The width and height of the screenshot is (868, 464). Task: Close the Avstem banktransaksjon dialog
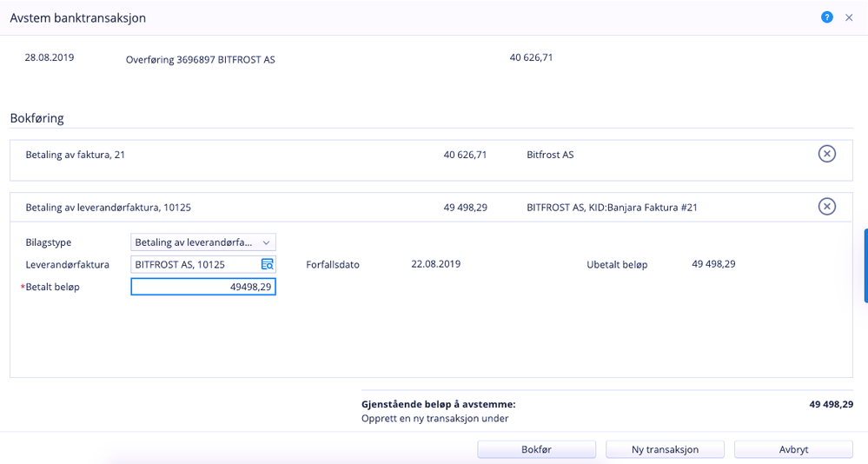point(849,17)
